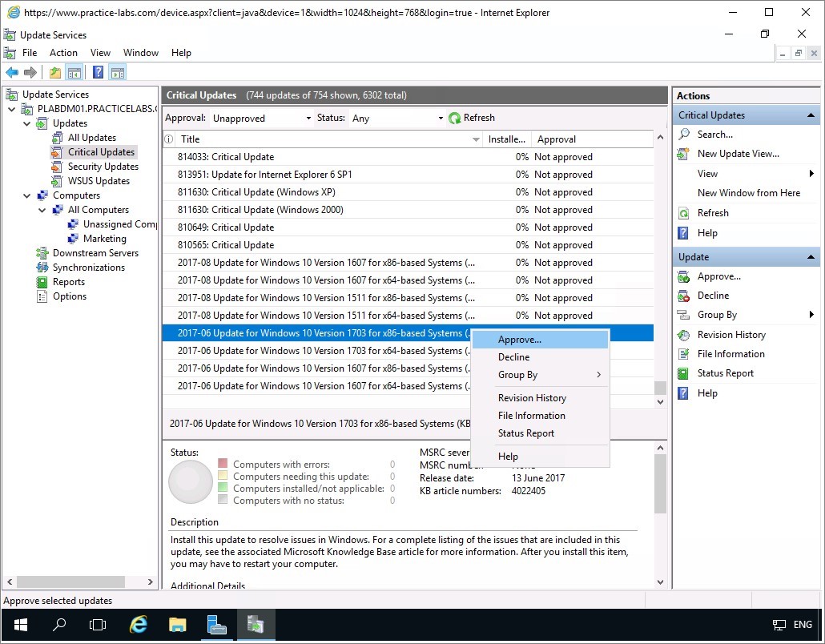
Task: Open File Explorer from the taskbar
Action: [177, 625]
